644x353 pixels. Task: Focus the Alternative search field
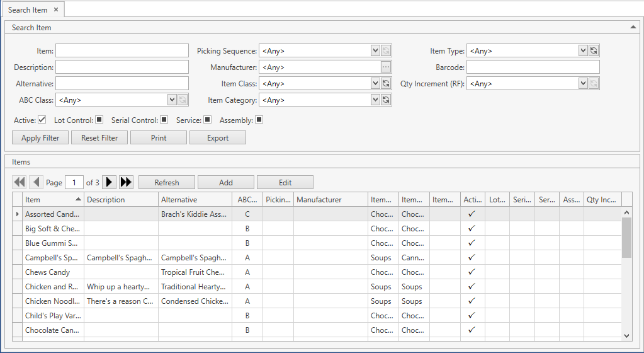point(122,83)
